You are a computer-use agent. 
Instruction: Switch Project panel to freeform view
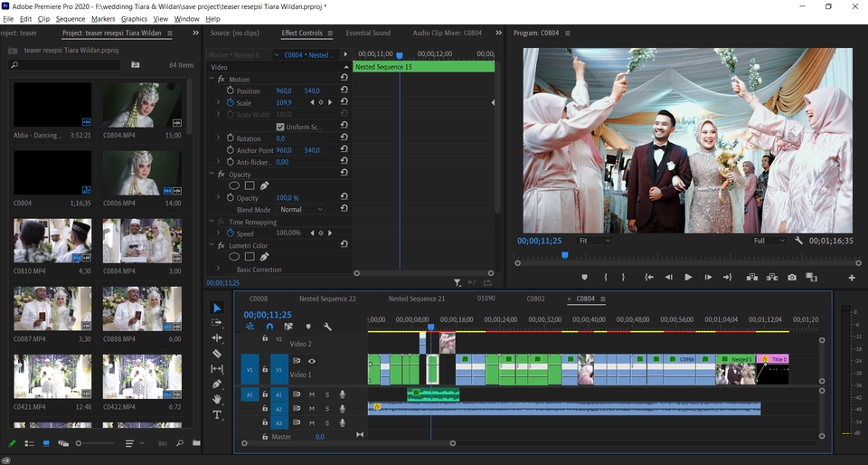tap(63, 443)
